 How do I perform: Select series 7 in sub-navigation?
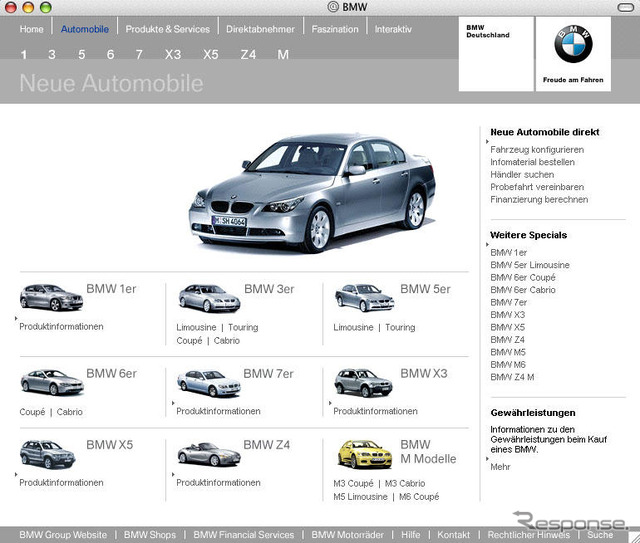pos(139,54)
